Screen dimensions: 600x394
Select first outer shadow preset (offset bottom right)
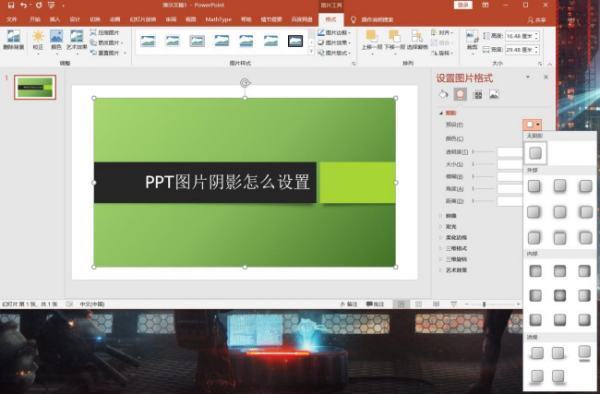pos(535,186)
